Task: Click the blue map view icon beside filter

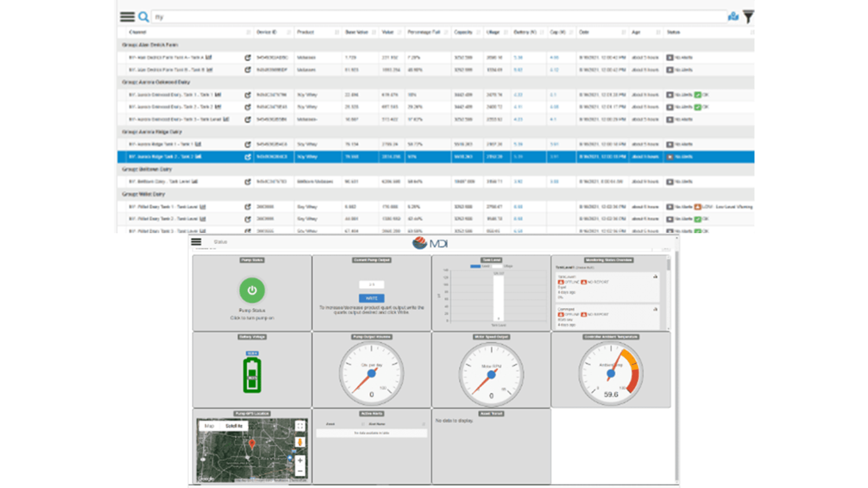Action: [733, 17]
